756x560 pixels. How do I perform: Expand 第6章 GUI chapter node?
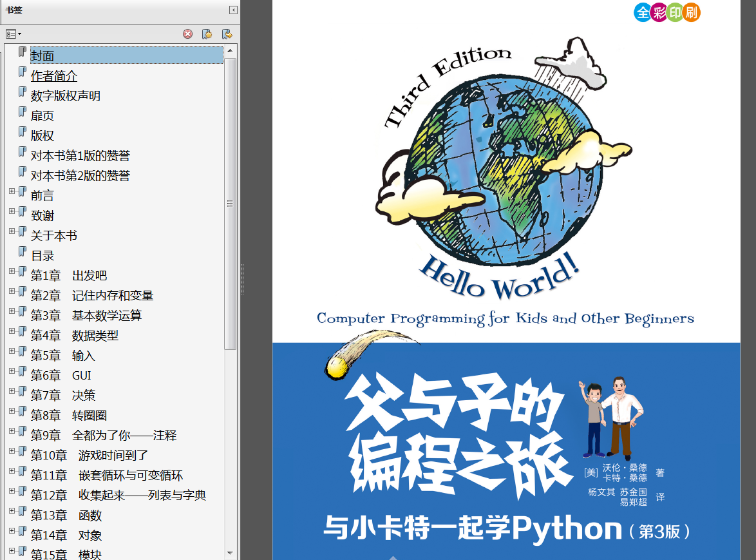(12, 371)
